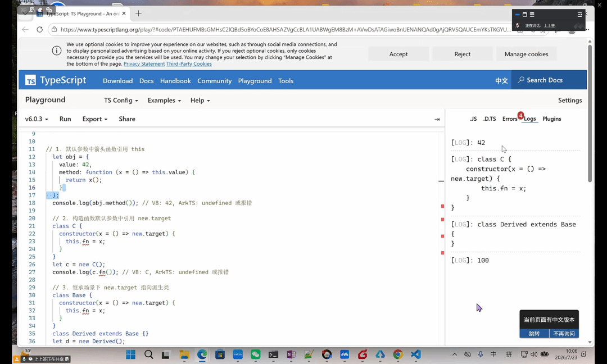Open Visual Studio Code from taskbar
The image size is (607, 364).
416,354
